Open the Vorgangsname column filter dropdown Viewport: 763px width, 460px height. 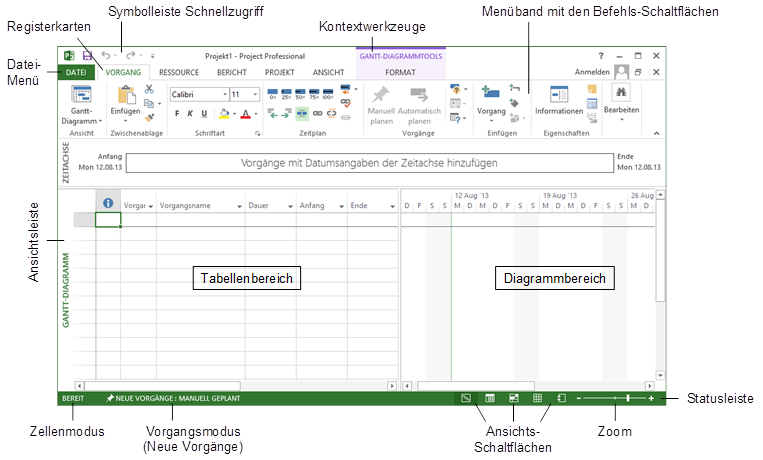click(239, 206)
